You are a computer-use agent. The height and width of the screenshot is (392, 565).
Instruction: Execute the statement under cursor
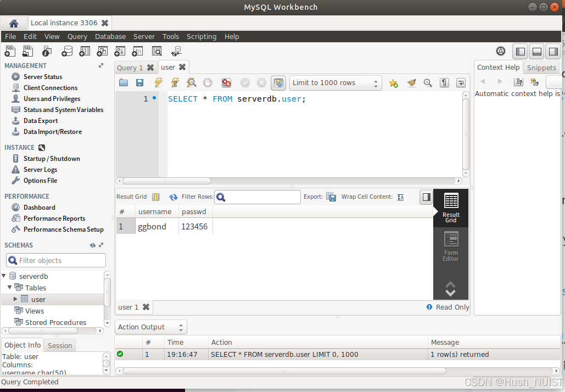pyautogui.click(x=175, y=83)
